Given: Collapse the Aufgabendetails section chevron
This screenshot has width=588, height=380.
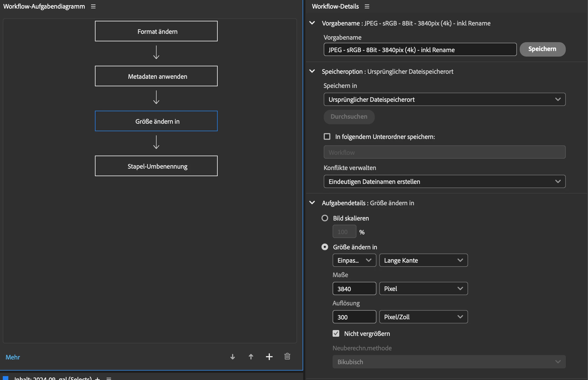Looking at the screenshot, I should (312, 203).
